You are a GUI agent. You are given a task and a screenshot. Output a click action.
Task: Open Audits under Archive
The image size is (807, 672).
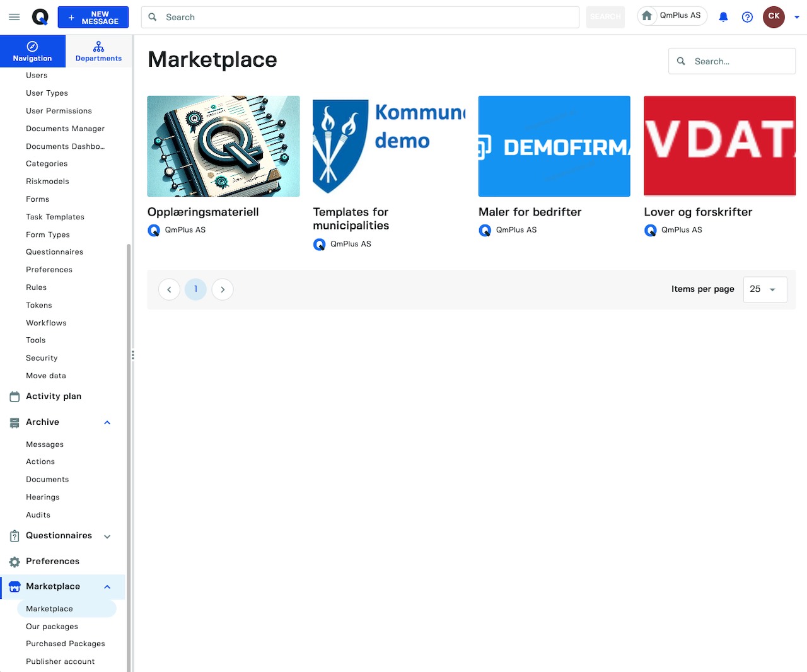click(38, 514)
